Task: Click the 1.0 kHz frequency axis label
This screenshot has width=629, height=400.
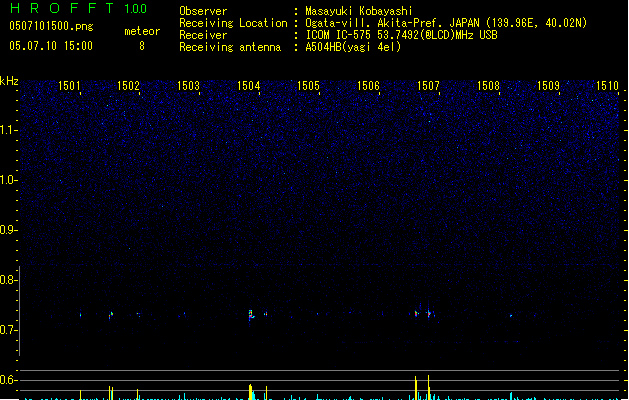Action: [8, 180]
